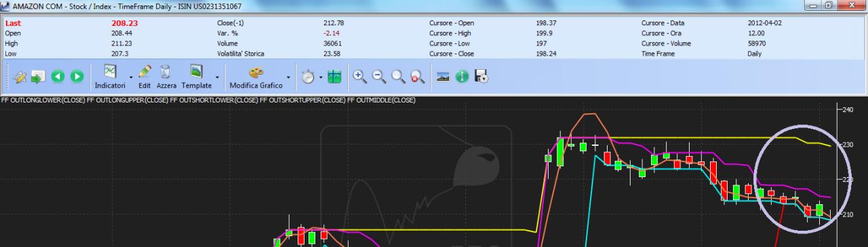The image size is (868, 247).
Task: Expand the stopwatch dropdown arrow
Action: [320, 77]
